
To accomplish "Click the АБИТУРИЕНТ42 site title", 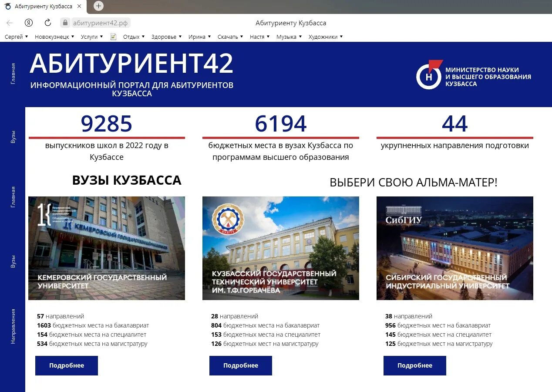I will tap(131, 64).
